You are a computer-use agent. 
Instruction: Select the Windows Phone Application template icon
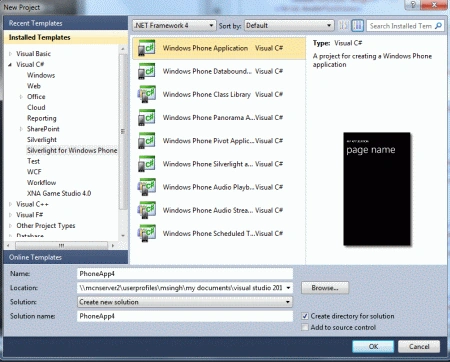point(147,48)
